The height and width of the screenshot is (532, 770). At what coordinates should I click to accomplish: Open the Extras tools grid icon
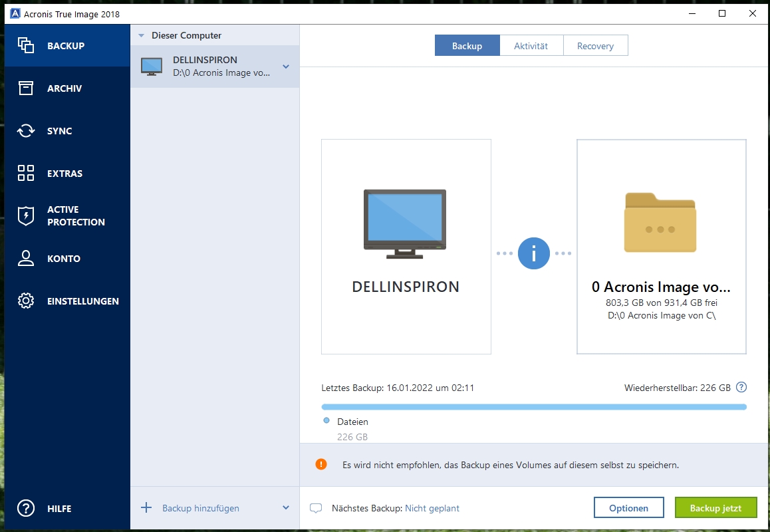(x=26, y=173)
